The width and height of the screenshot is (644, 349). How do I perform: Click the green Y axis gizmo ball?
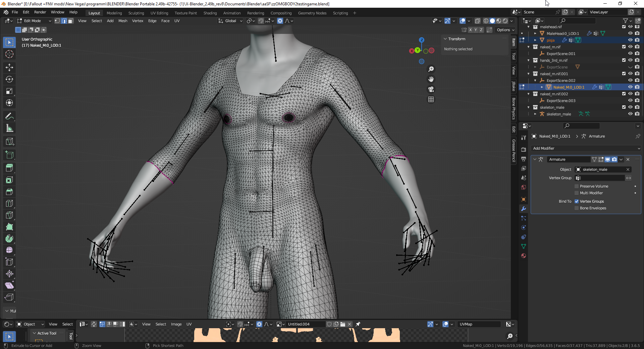(x=417, y=50)
